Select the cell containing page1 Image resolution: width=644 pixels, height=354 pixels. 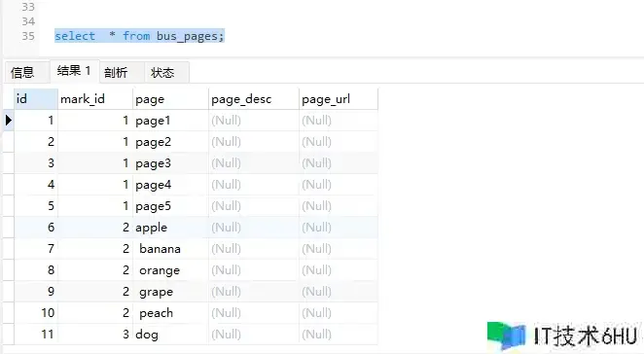click(x=170, y=121)
